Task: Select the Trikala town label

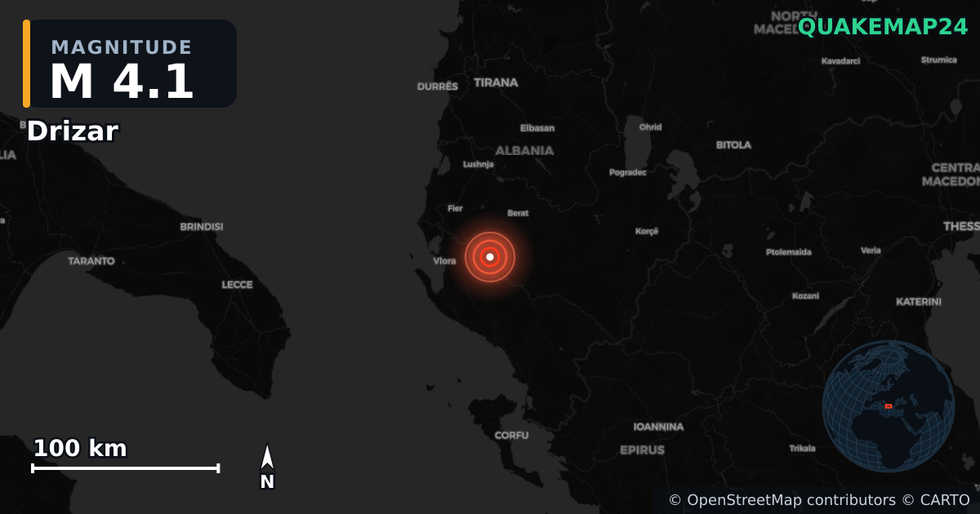Action: [802, 449]
